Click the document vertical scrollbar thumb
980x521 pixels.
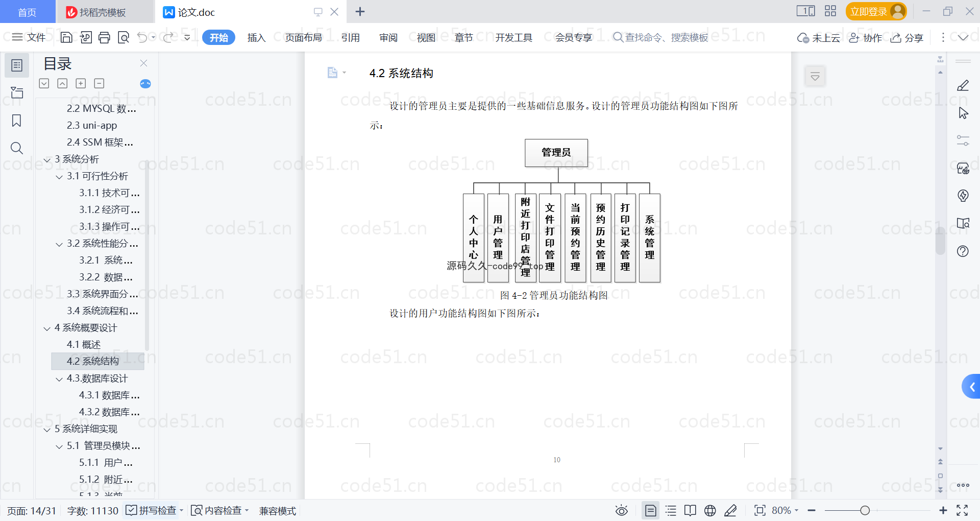940,241
